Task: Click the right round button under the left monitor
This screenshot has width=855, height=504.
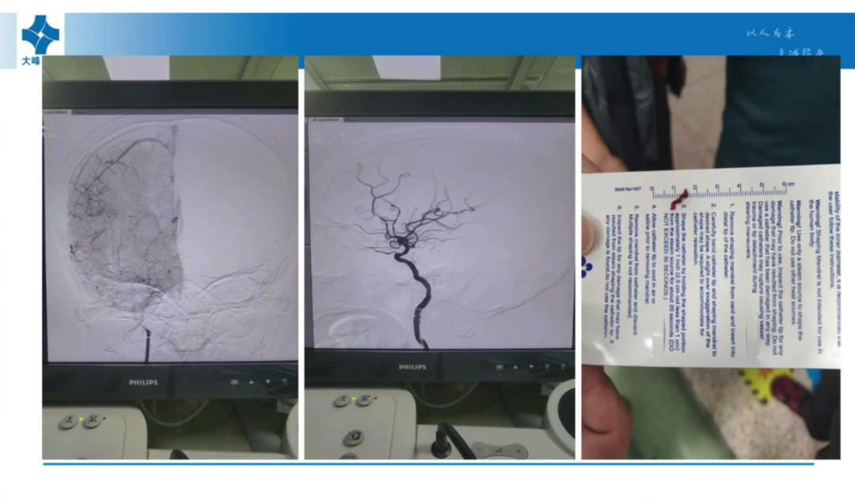Action: (92, 421)
